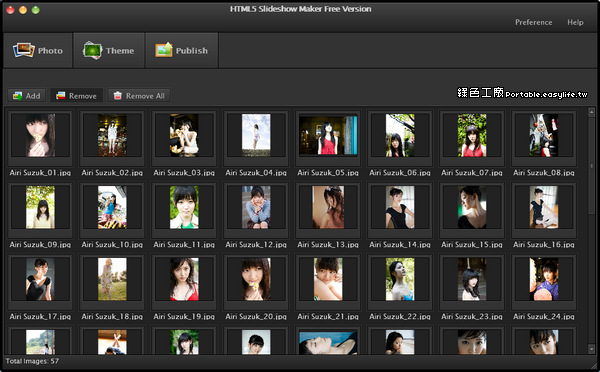
Task: Click the Remove All button
Action: pos(139,96)
